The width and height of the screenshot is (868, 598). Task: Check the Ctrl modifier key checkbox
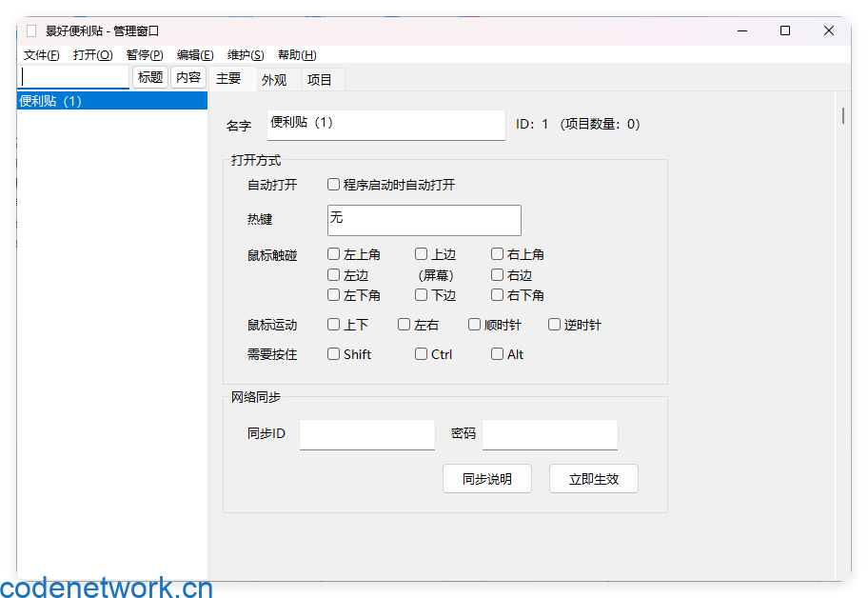(x=420, y=353)
